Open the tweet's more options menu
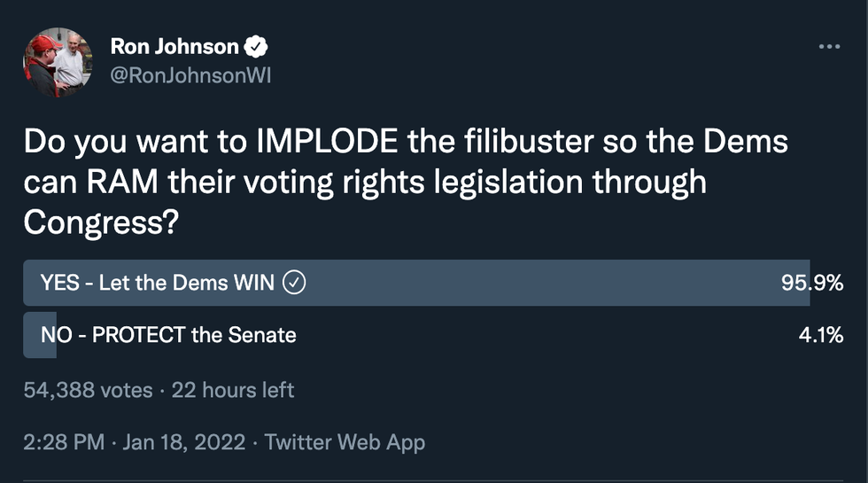Image resolution: width=868 pixels, height=483 pixels. [x=828, y=46]
